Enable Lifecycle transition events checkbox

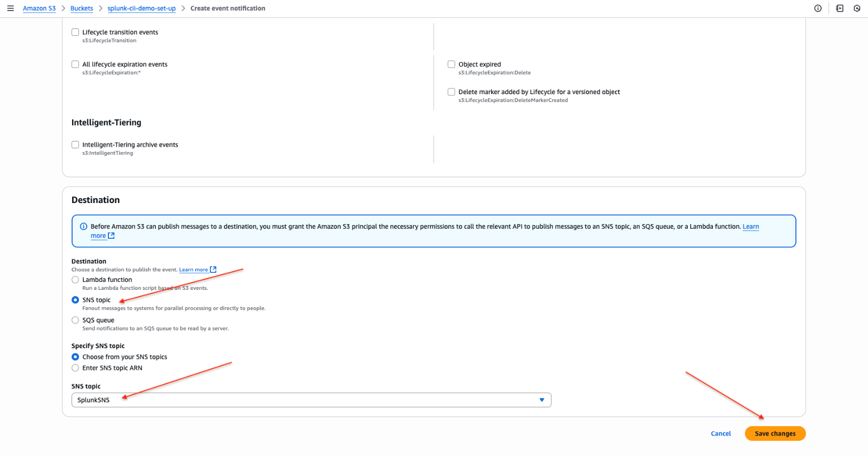[x=75, y=33]
